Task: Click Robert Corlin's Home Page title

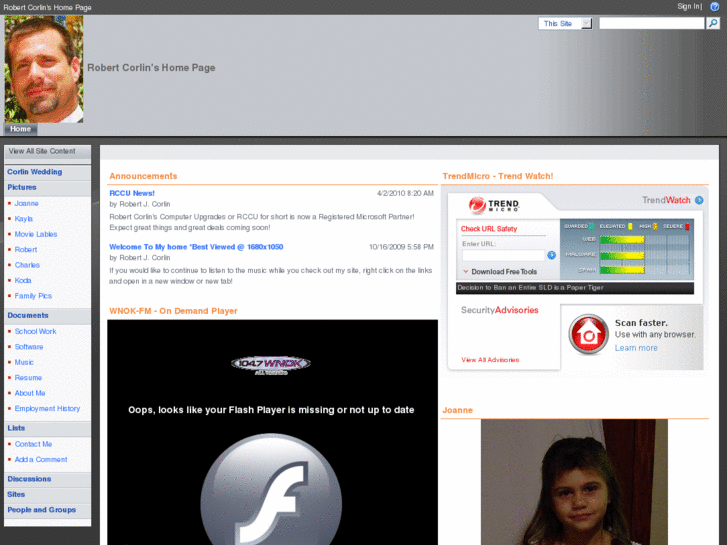Action: point(151,68)
